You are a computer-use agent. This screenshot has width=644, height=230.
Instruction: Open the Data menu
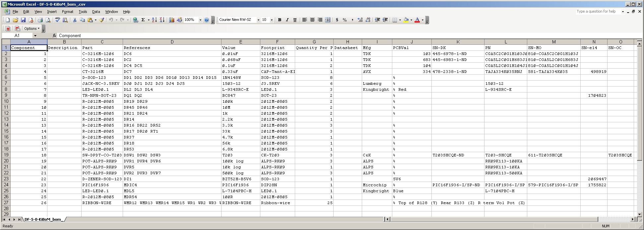[96, 12]
